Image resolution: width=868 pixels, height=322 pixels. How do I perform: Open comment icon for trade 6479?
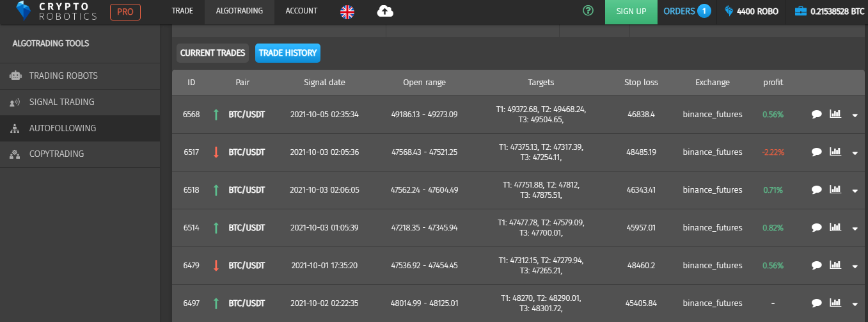pos(816,265)
